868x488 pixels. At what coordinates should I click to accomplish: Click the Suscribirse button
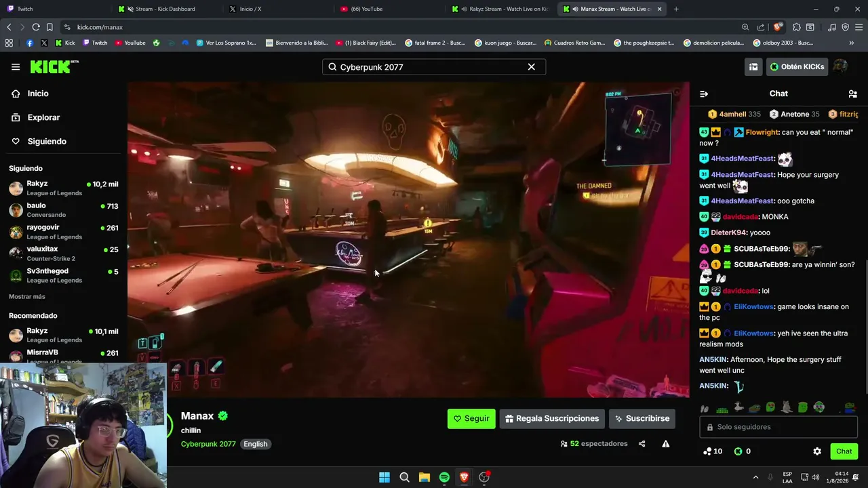point(642,418)
